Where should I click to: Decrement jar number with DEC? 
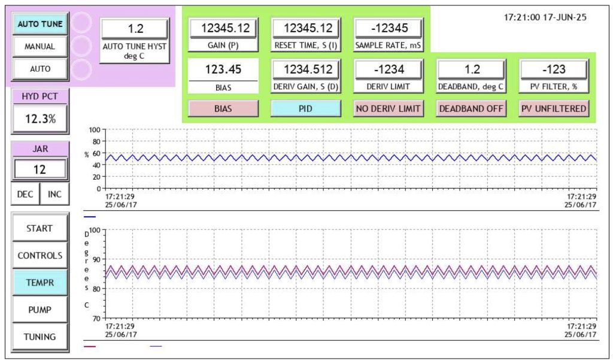tap(25, 195)
